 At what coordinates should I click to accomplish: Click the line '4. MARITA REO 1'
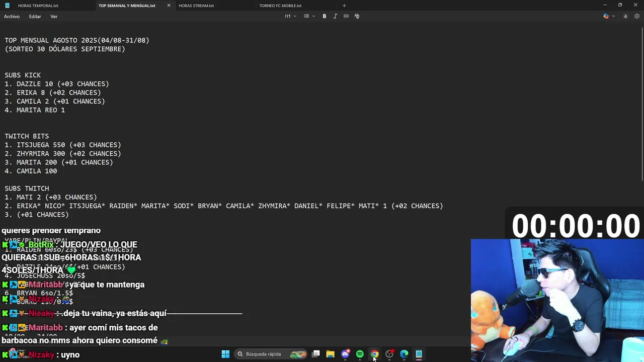(x=35, y=110)
